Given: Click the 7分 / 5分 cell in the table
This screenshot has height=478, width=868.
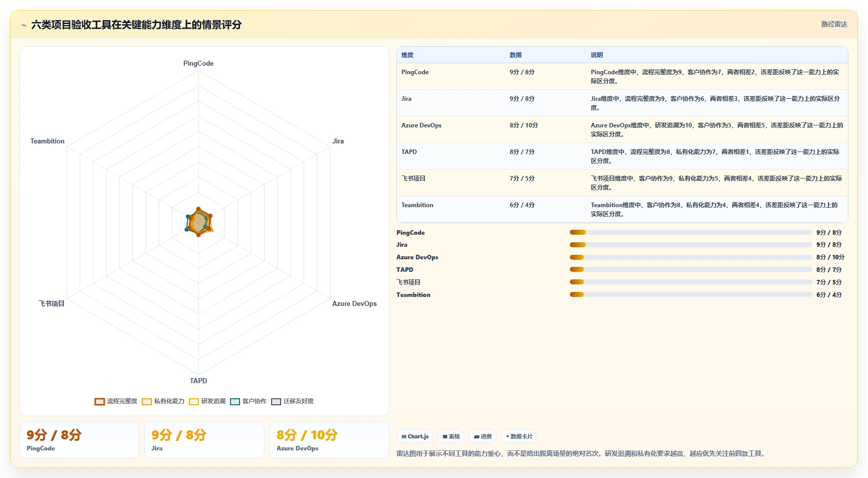Looking at the screenshot, I should (522, 179).
